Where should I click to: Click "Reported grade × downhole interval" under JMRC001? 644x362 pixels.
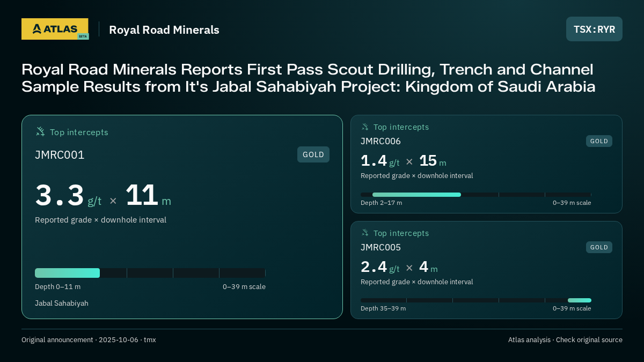coord(100,220)
